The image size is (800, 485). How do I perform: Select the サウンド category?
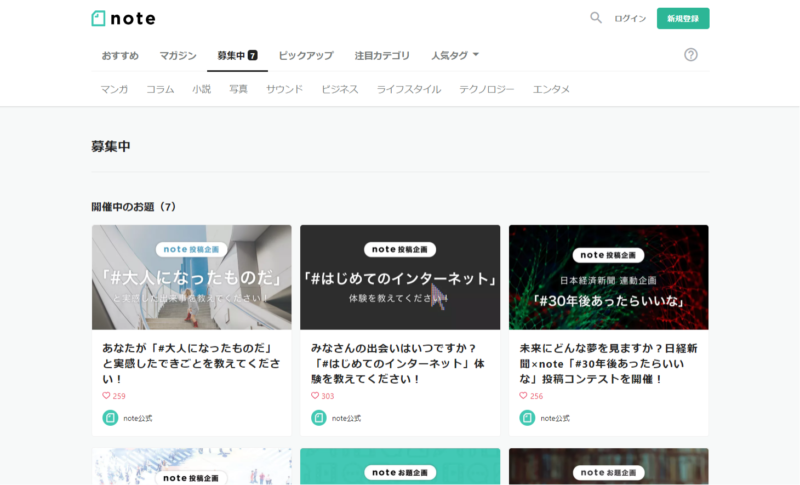(x=284, y=89)
